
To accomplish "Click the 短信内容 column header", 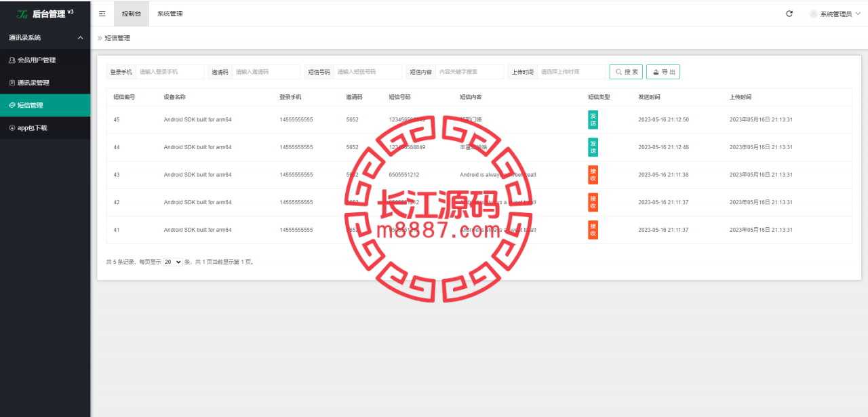I will click(471, 97).
